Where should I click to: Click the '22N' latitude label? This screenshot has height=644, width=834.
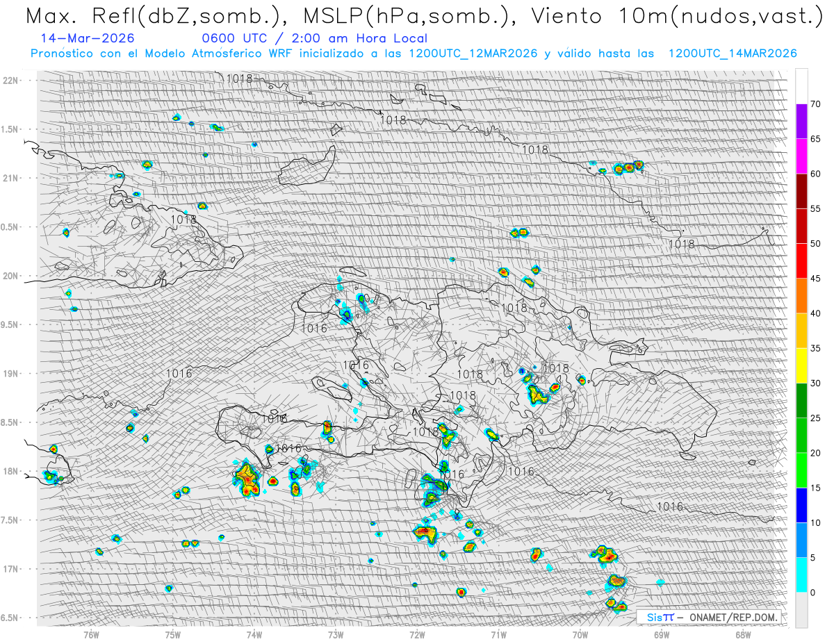[x=10, y=81]
